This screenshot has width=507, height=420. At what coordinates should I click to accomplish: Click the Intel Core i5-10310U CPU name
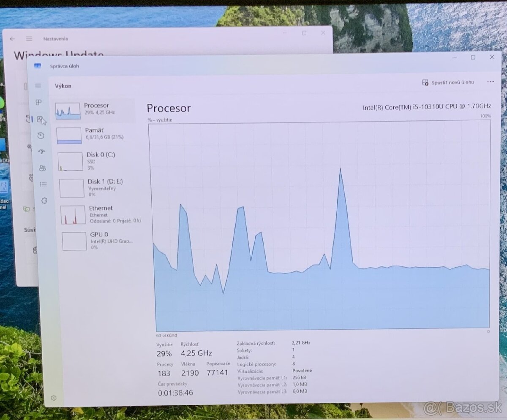point(427,107)
